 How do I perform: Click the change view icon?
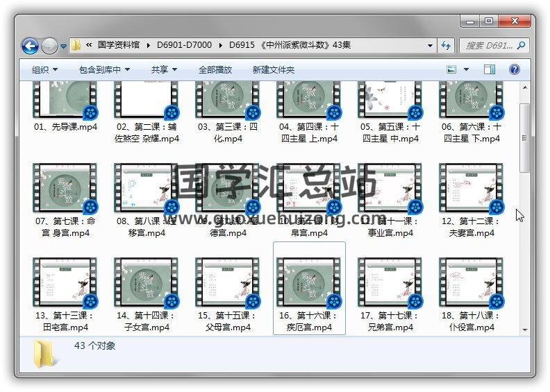pyautogui.click(x=452, y=69)
